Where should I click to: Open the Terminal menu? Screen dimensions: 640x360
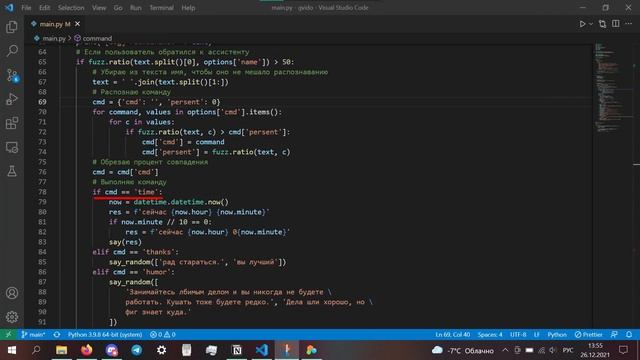(x=161, y=8)
